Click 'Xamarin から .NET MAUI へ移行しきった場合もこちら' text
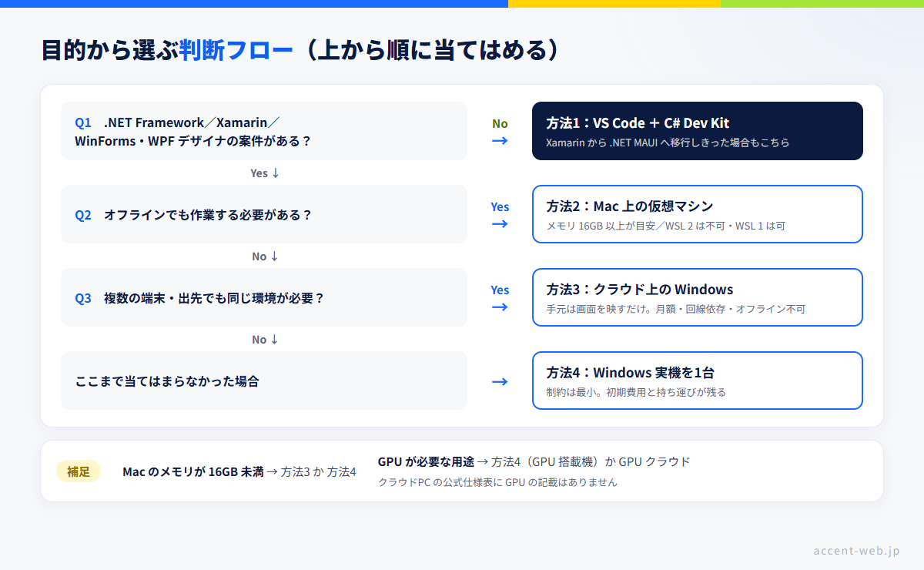 click(x=668, y=142)
